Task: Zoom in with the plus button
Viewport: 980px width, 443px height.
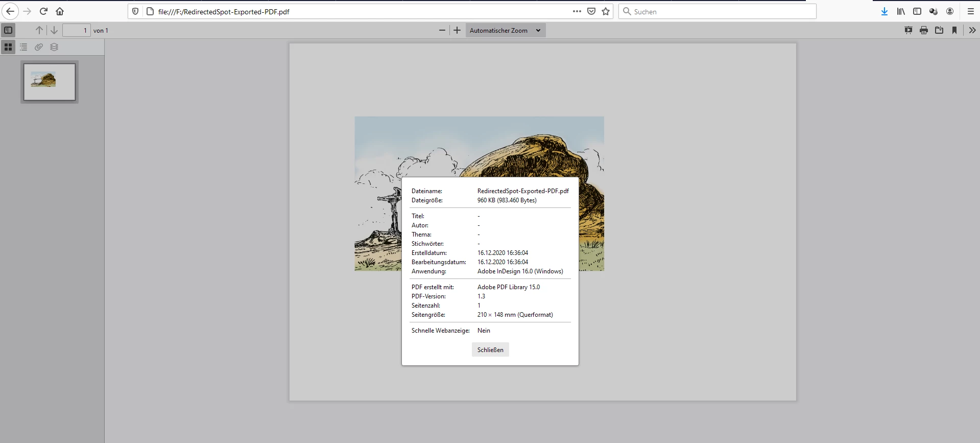Action: click(457, 30)
